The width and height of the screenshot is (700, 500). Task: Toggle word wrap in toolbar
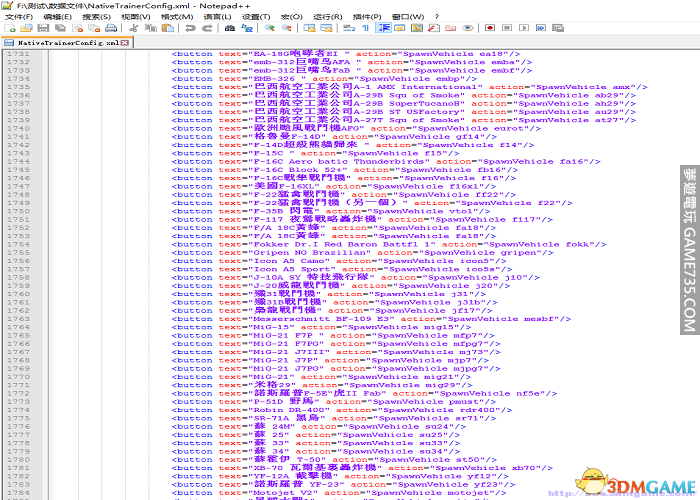[349, 28]
